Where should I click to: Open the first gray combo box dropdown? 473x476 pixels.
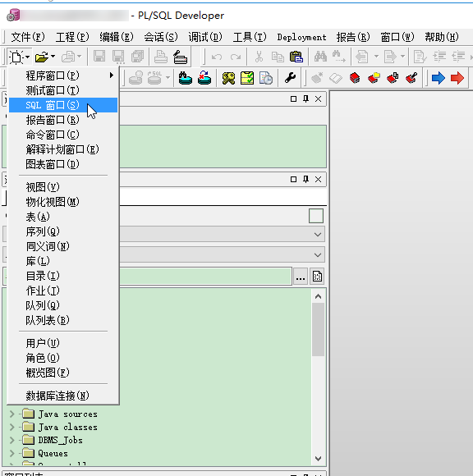coord(318,235)
